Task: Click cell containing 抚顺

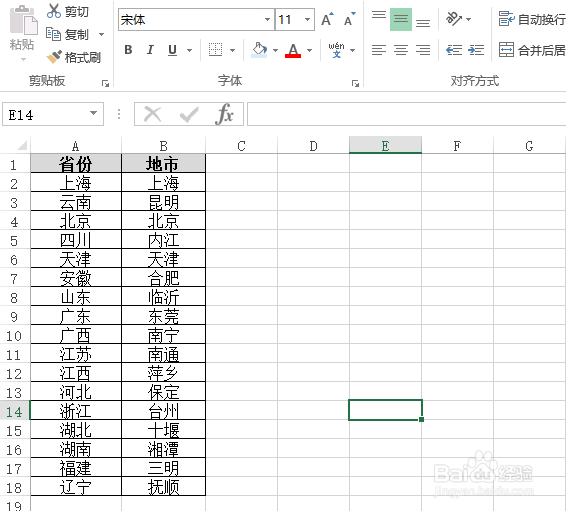Action: point(164,487)
